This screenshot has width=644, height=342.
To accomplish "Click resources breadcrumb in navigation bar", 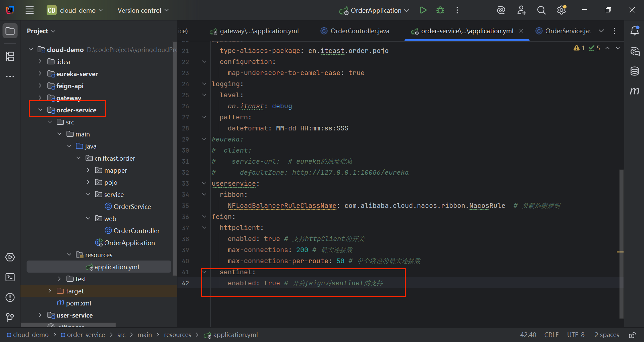I will pos(177,335).
